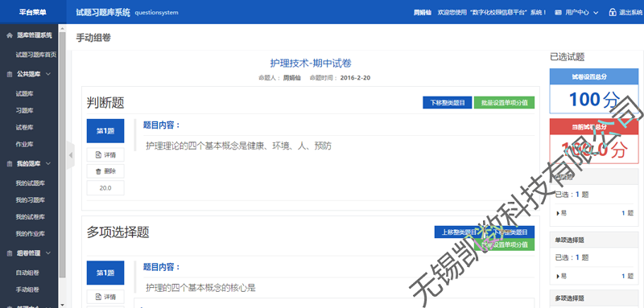Click the 100分 total score value
This screenshot has width=644, height=308.
tap(595, 99)
